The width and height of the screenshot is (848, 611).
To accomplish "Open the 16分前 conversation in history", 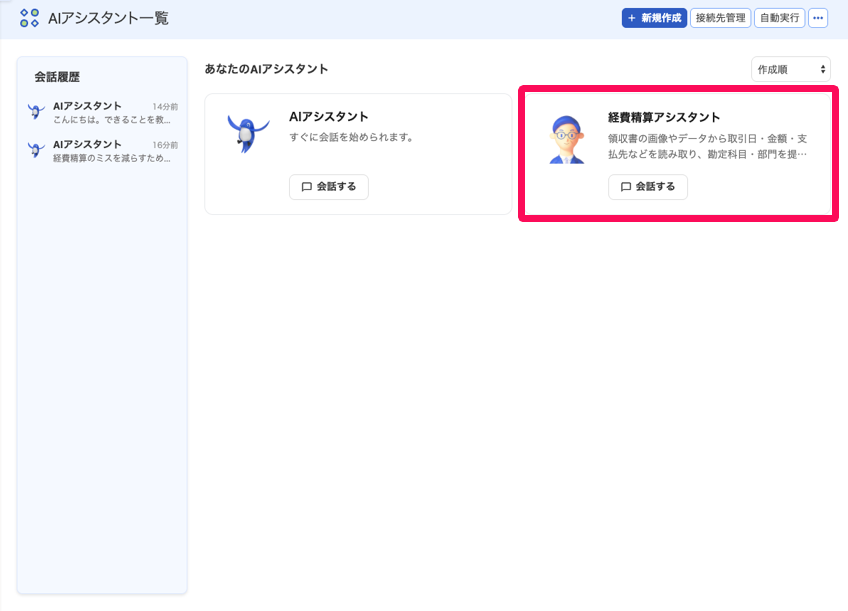I will (x=102, y=151).
